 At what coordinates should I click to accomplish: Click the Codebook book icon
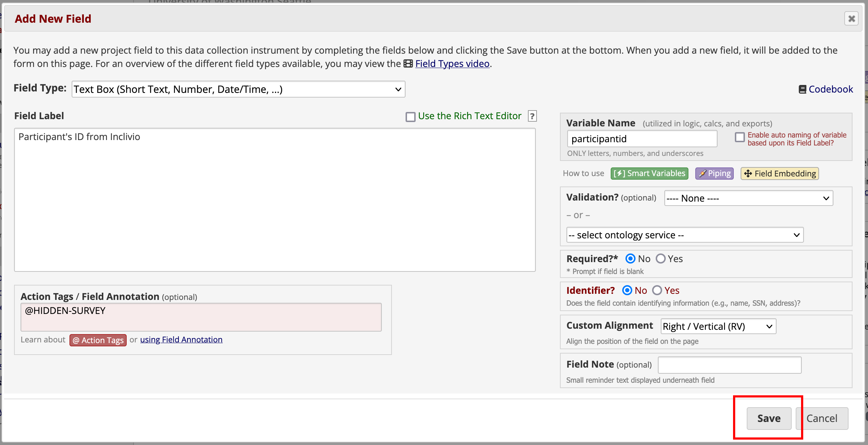(802, 89)
